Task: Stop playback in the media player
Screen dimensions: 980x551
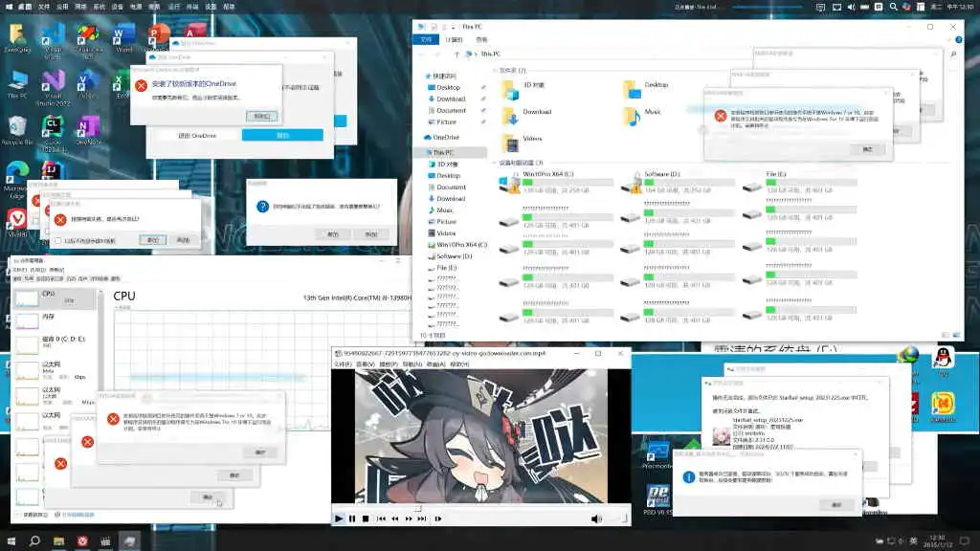Action: tap(366, 518)
